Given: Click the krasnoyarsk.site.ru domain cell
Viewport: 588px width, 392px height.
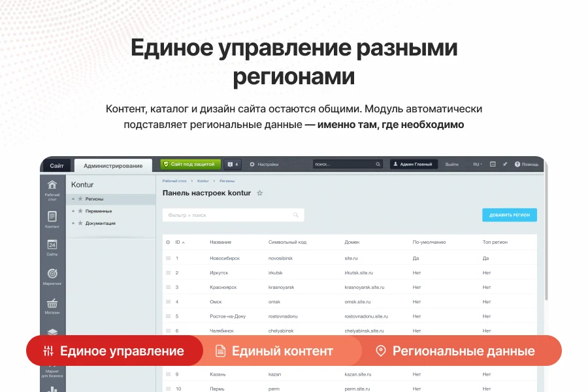Looking at the screenshot, I should [x=365, y=287].
